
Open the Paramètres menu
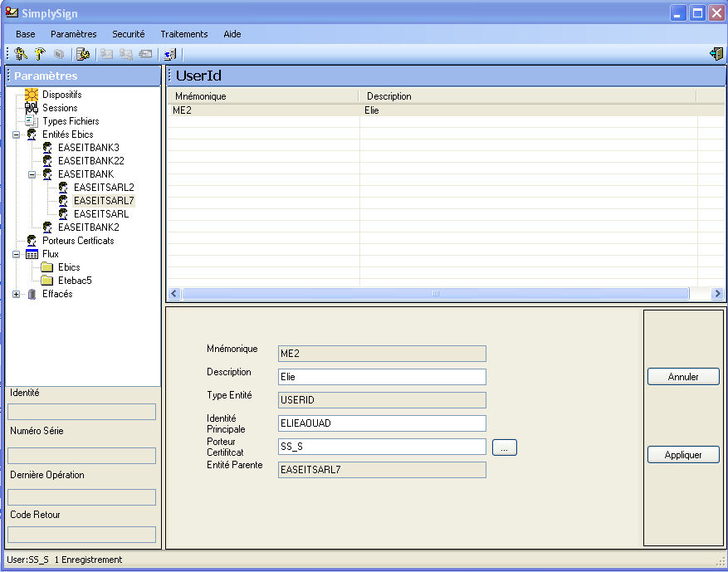coord(74,34)
